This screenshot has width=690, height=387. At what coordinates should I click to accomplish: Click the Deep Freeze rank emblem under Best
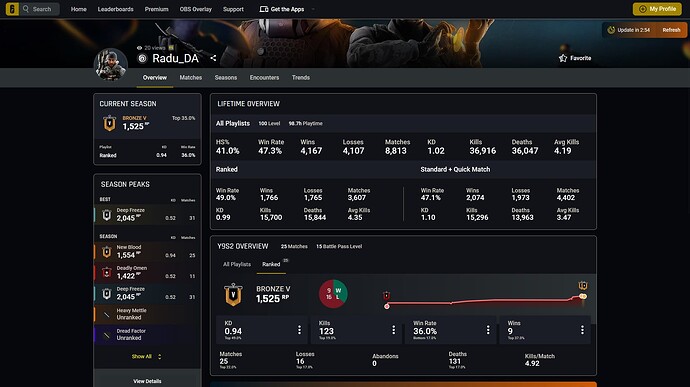(106, 215)
